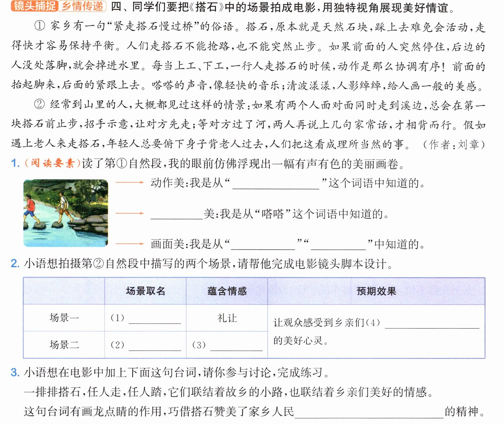The height and width of the screenshot is (424, 504).
Task: Click blank (3) under 蕴含情感
Action: click(236, 345)
